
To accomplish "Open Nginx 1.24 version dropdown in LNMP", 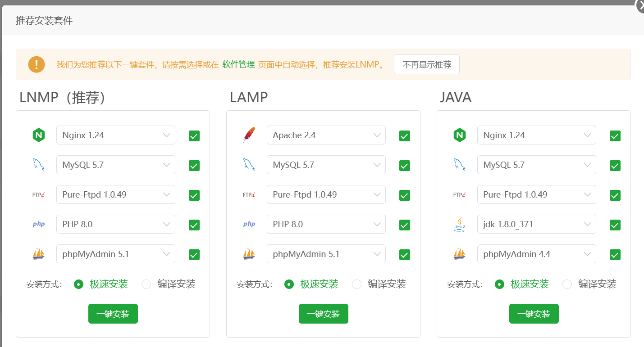I will (x=116, y=135).
